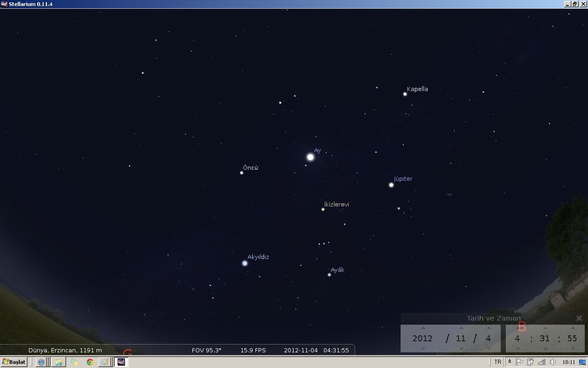Select the bright star Akyıldız

pos(245,263)
